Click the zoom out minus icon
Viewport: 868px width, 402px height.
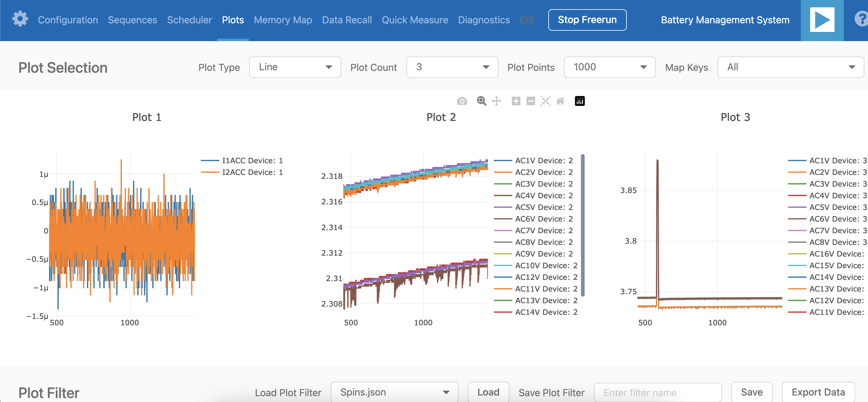tap(530, 101)
